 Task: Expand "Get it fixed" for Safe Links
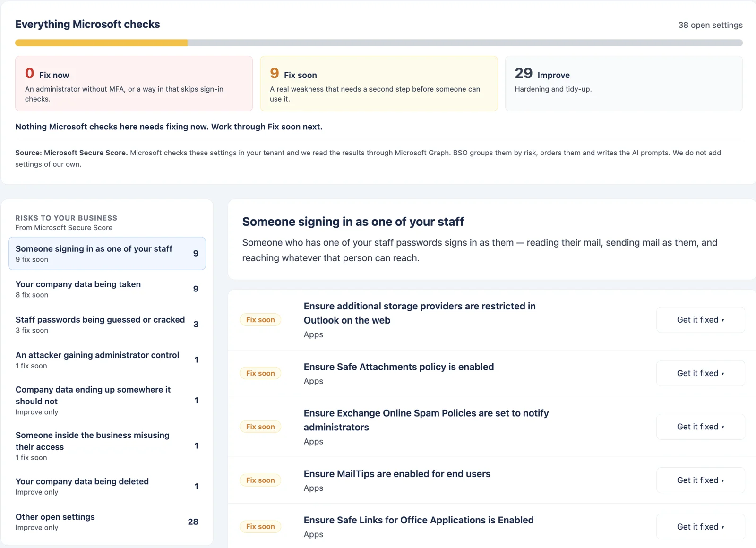[700, 527]
